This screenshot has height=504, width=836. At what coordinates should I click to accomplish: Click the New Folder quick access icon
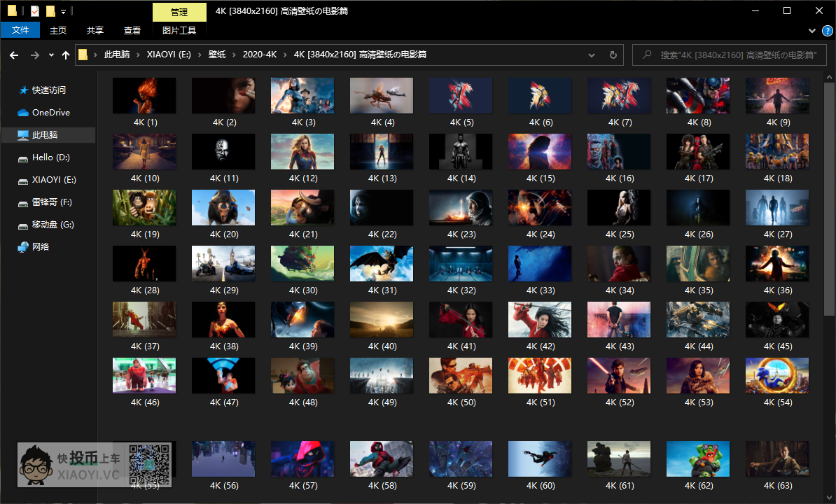click(x=50, y=10)
